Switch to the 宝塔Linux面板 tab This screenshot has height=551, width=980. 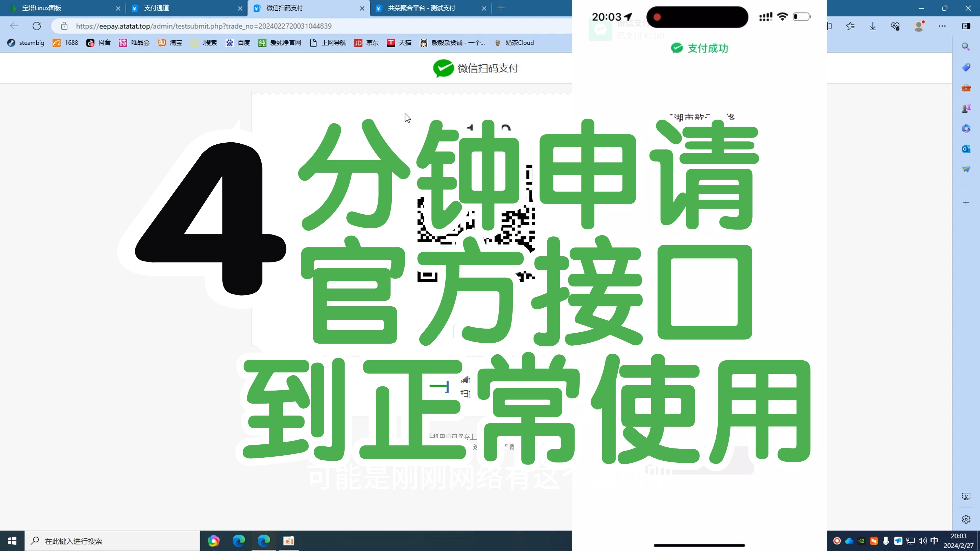coord(41,8)
